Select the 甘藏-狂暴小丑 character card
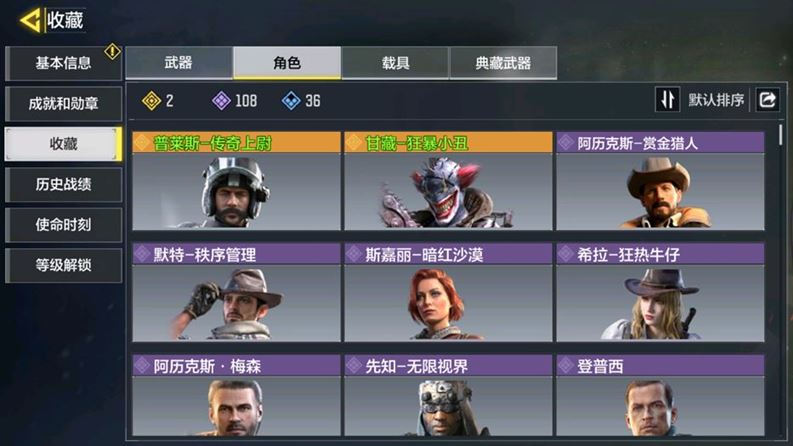The width and height of the screenshot is (793, 446). click(448, 181)
